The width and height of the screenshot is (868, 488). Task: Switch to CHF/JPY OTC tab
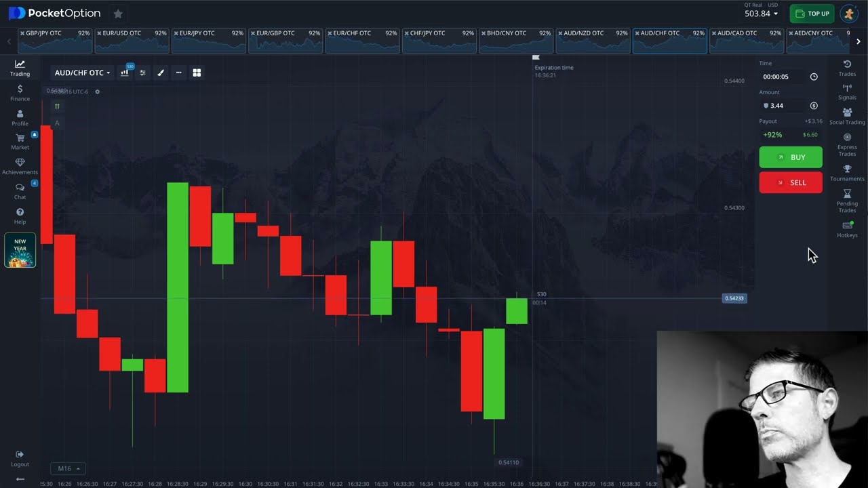[439, 41]
